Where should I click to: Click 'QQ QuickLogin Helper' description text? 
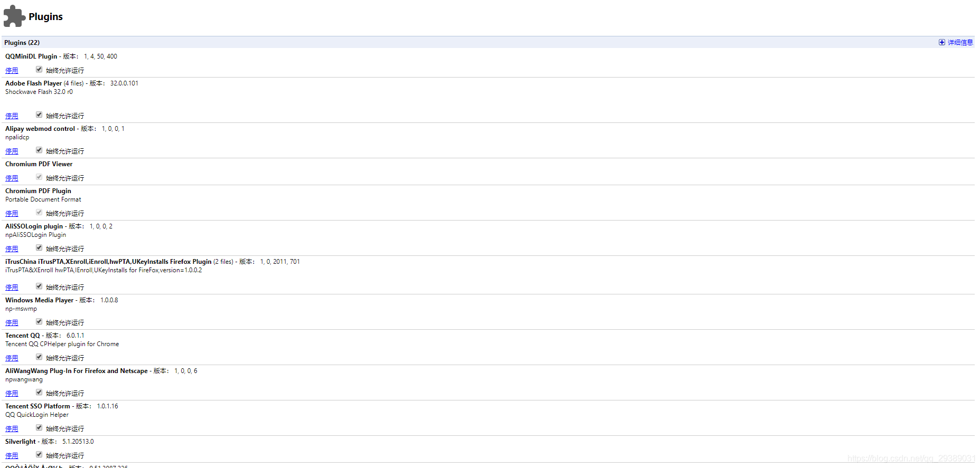click(x=37, y=415)
